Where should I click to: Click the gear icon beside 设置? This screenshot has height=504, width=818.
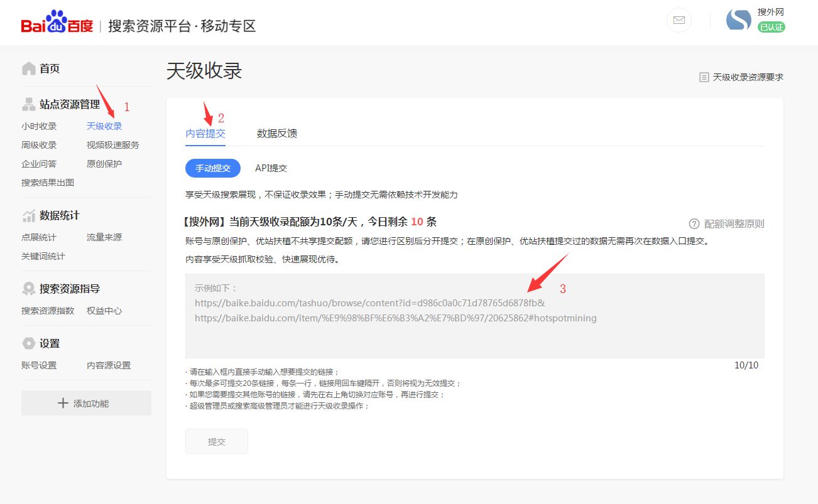[x=30, y=343]
